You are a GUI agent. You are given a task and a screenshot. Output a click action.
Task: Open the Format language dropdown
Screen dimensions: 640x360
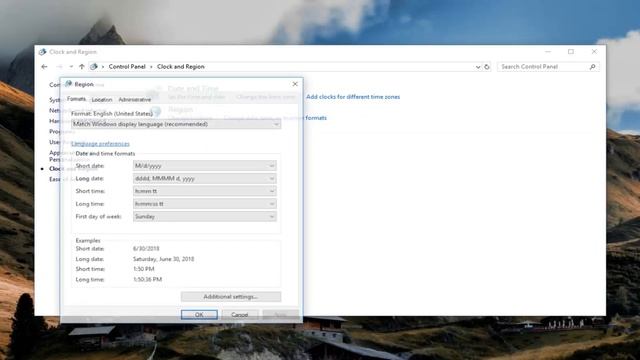[x=176, y=124]
